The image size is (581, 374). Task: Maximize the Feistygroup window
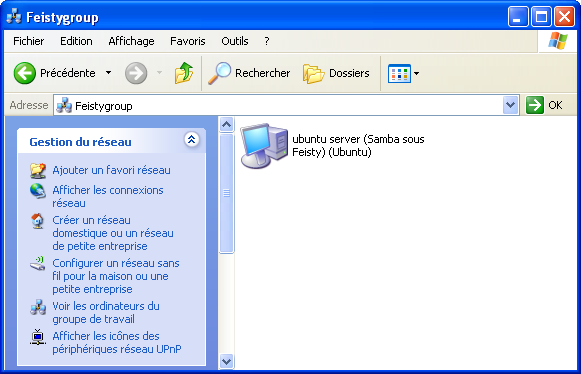point(541,17)
